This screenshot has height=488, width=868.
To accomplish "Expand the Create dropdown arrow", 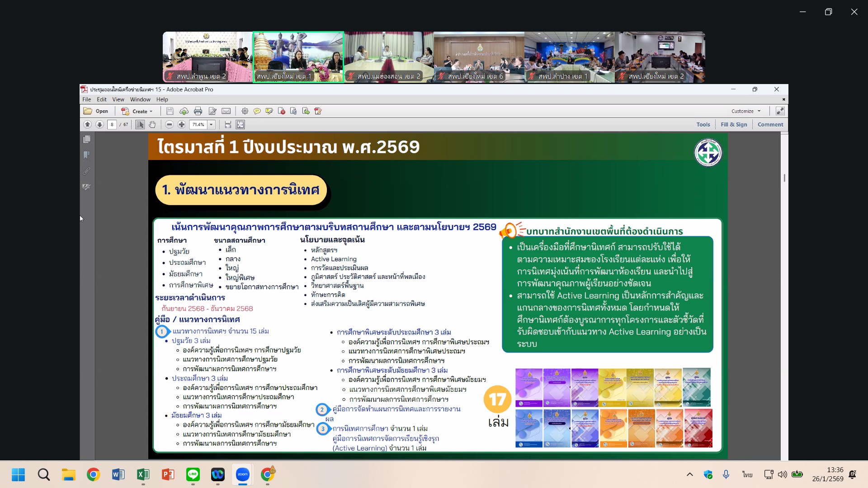I will pyautogui.click(x=151, y=112).
